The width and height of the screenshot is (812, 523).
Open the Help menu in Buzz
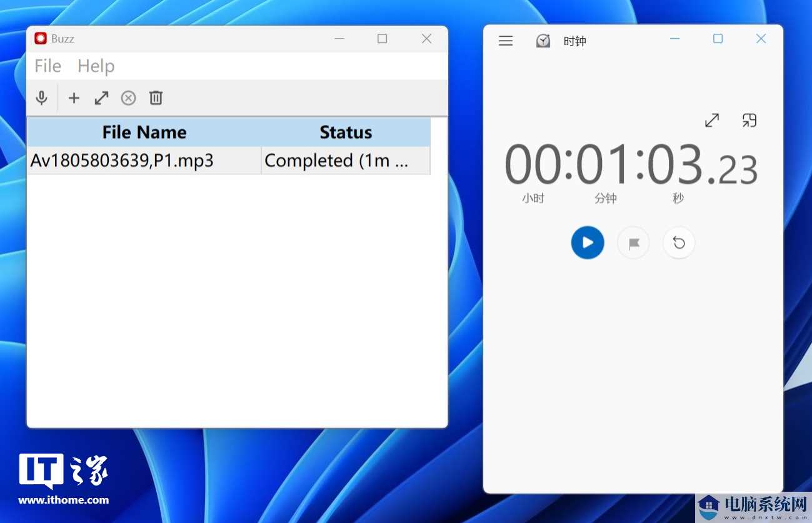(x=96, y=66)
